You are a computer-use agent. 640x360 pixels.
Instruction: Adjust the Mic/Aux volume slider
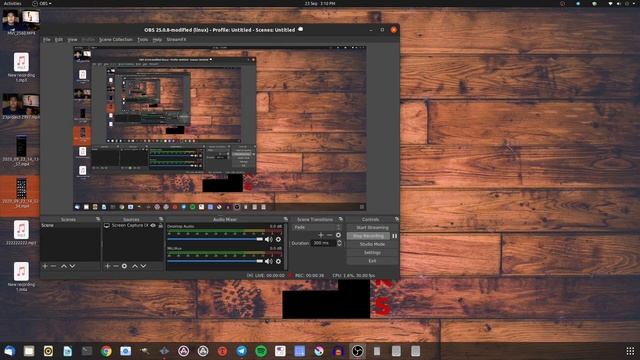pyautogui.click(x=216, y=261)
